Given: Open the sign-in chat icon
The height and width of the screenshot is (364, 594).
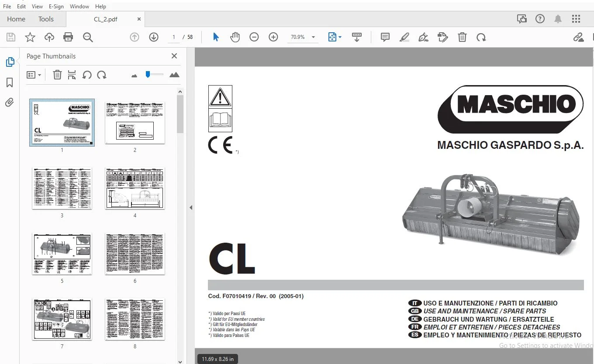Looking at the screenshot, I should point(522,19).
